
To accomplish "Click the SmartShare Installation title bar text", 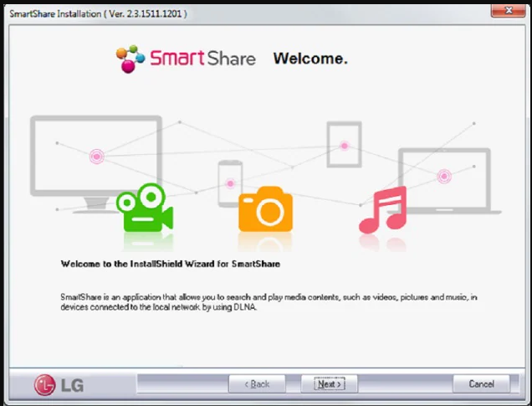I will pyautogui.click(x=98, y=14).
